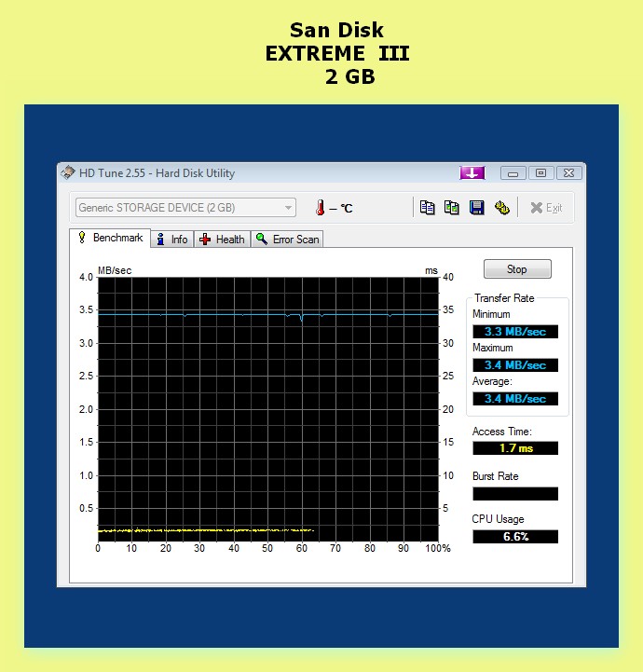Click the Maximum 3.4 MB/sec value
This screenshot has height=672, width=643.
(515, 365)
